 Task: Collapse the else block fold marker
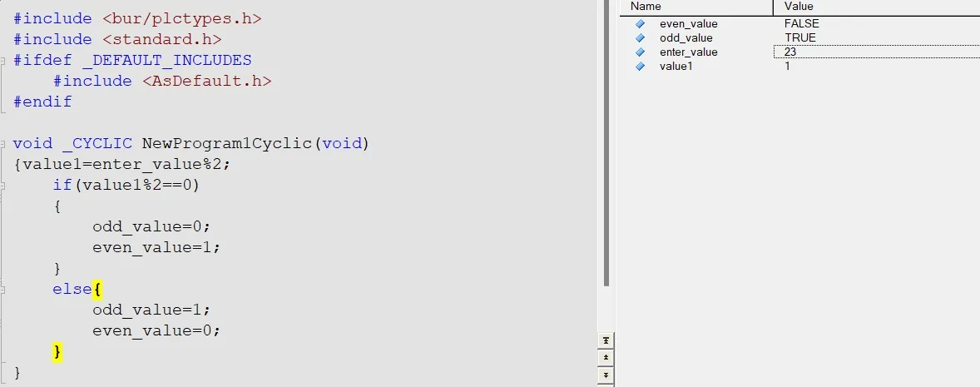[4, 290]
